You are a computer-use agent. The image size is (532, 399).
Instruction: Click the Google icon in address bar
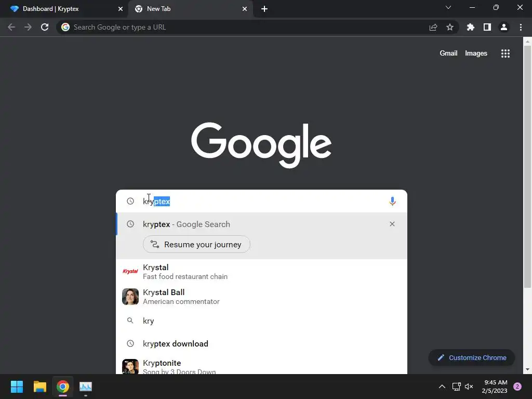[65, 27]
